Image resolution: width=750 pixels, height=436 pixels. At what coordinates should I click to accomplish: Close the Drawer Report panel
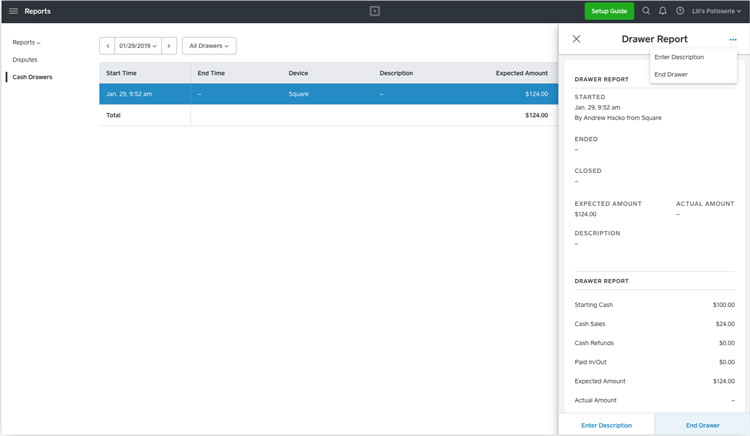coord(576,39)
